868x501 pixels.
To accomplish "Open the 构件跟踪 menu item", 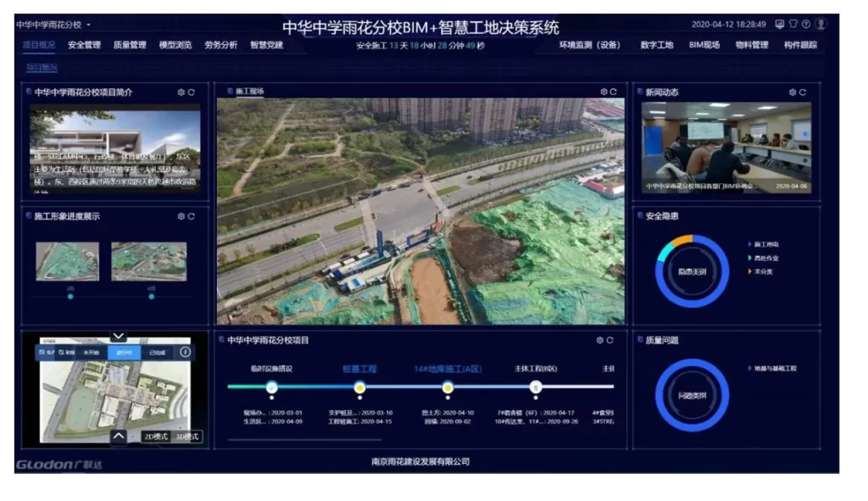I will [800, 45].
